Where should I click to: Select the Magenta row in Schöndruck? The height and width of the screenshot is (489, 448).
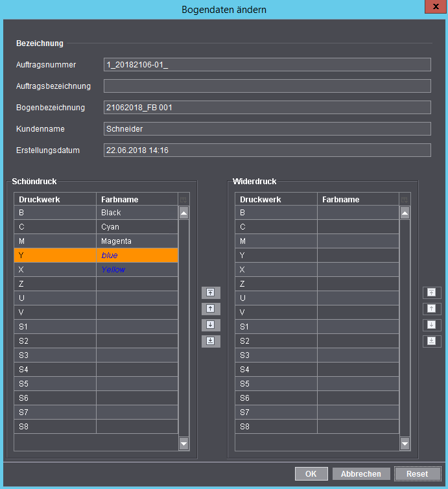pos(96,241)
